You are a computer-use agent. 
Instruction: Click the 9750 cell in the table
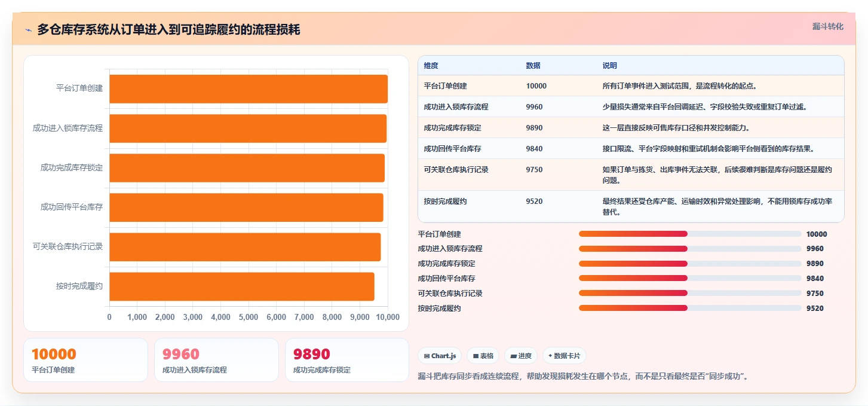click(534, 170)
